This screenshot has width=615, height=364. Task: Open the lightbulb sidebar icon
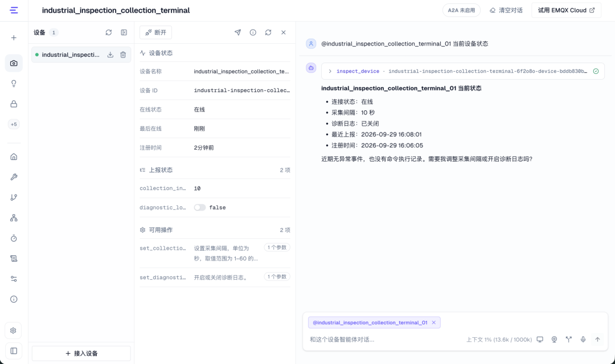coord(14,84)
